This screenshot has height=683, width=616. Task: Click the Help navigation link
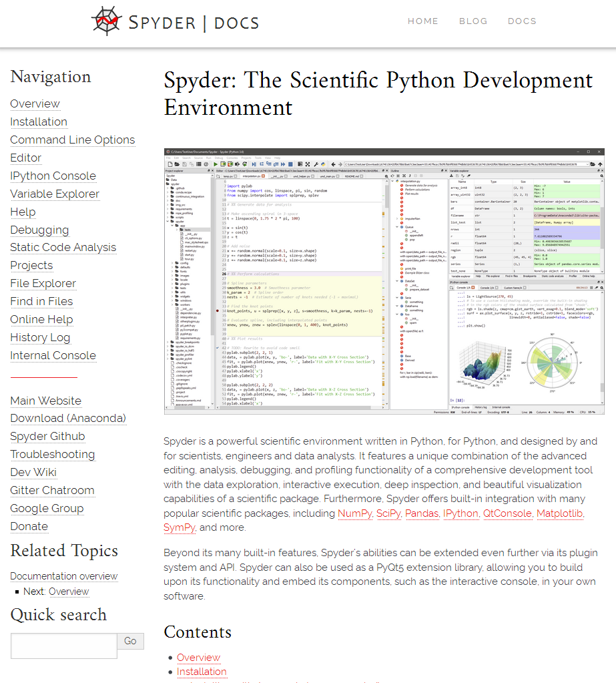click(x=23, y=212)
